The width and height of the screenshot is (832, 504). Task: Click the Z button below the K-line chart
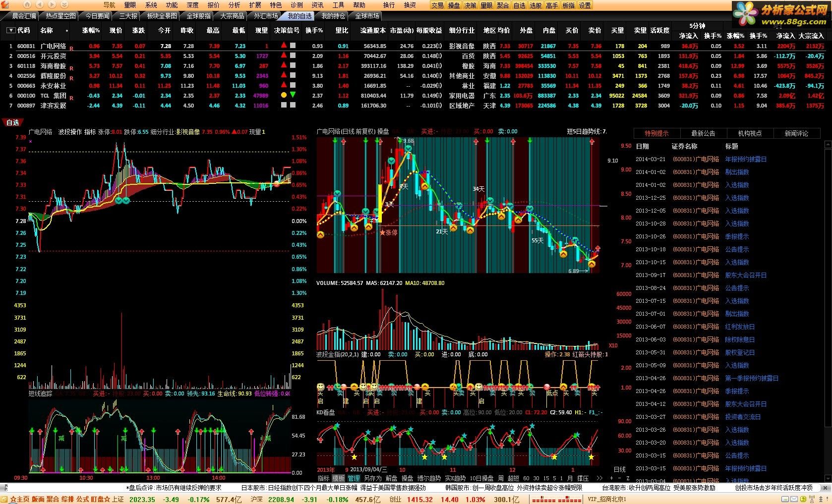[627, 478]
